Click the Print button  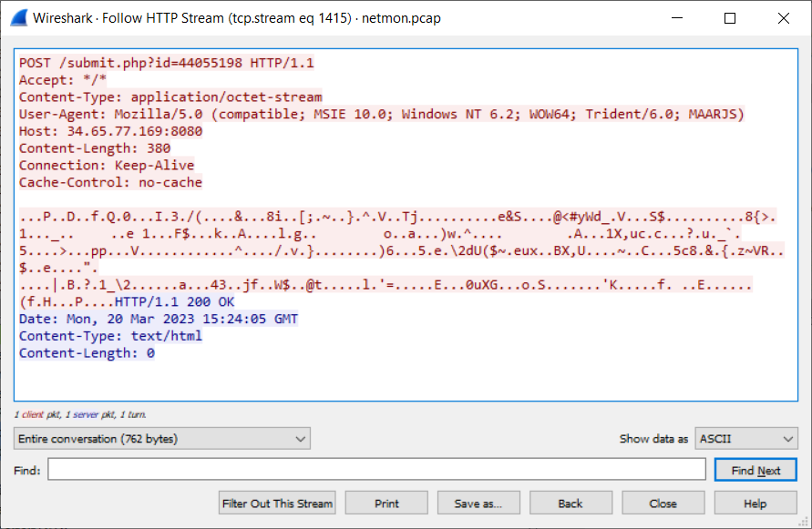pos(386,504)
